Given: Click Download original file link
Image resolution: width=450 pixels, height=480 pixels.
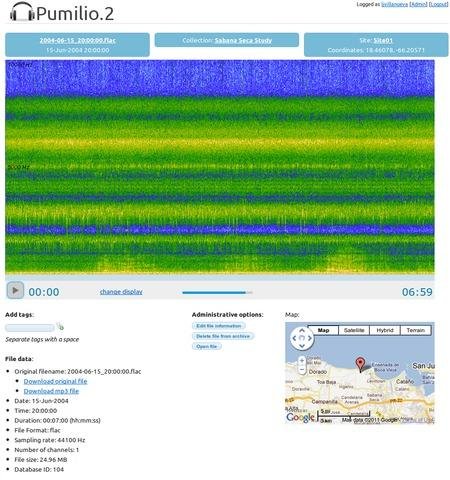Looking at the screenshot, I should point(55,381).
